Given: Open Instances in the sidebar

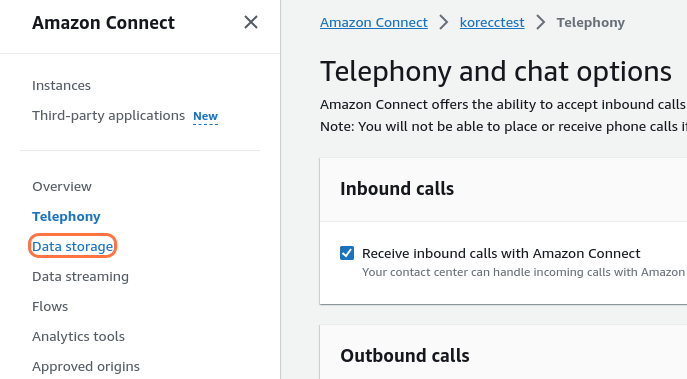Looking at the screenshot, I should (x=61, y=85).
